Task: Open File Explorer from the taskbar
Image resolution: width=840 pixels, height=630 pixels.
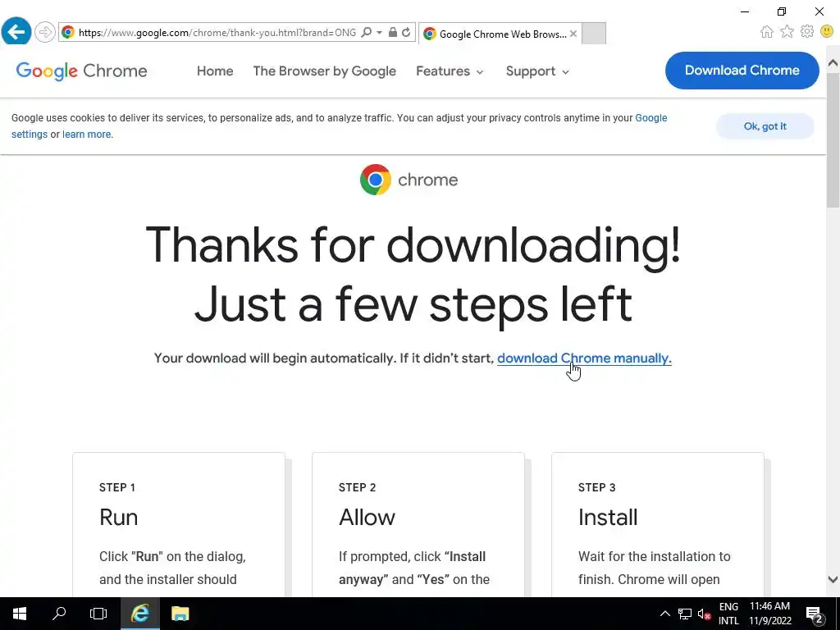Action: [180, 614]
